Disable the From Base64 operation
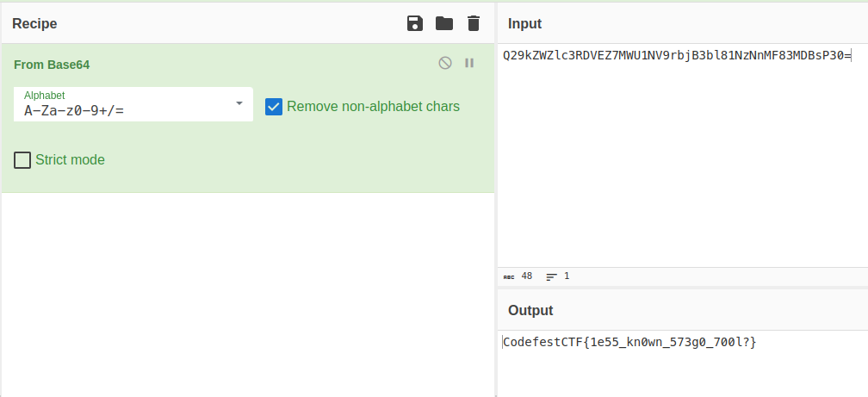The width and height of the screenshot is (868, 397). point(444,63)
